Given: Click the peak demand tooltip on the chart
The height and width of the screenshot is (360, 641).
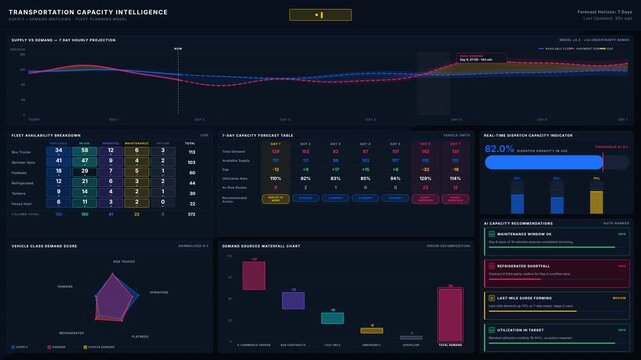Looking at the screenshot, I should tap(481, 58).
